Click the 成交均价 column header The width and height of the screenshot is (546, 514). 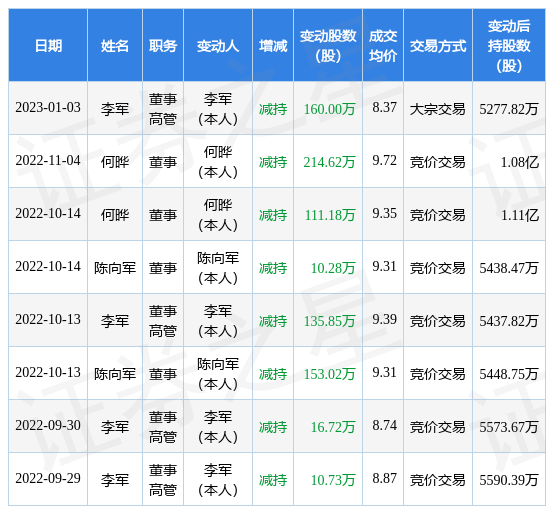[383, 46]
